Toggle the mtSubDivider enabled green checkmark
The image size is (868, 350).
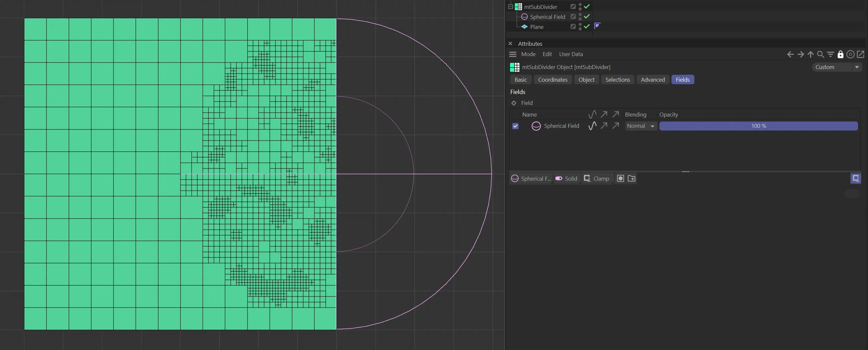tap(587, 6)
